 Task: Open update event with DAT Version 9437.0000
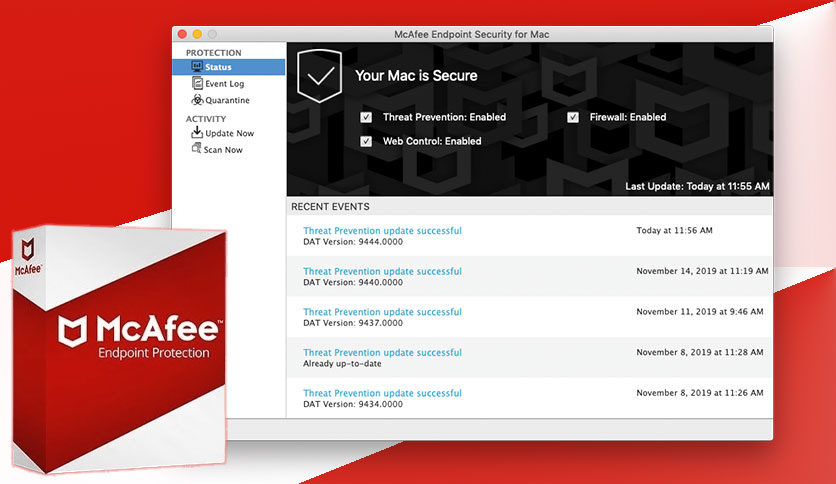382,312
